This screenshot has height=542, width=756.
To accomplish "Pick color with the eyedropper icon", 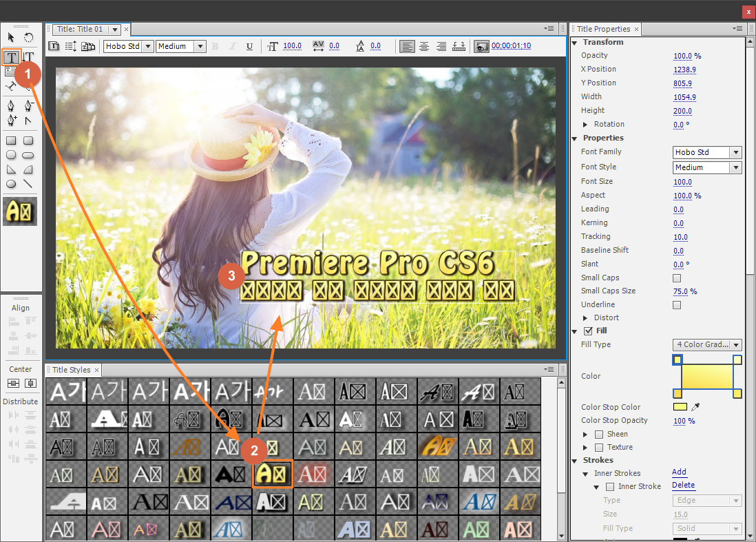I will (695, 407).
